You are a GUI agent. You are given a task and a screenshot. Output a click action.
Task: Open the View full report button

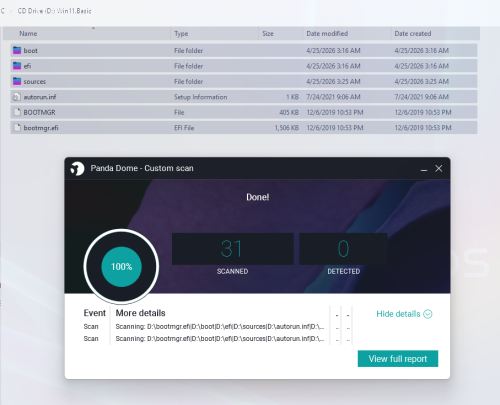tap(398, 359)
